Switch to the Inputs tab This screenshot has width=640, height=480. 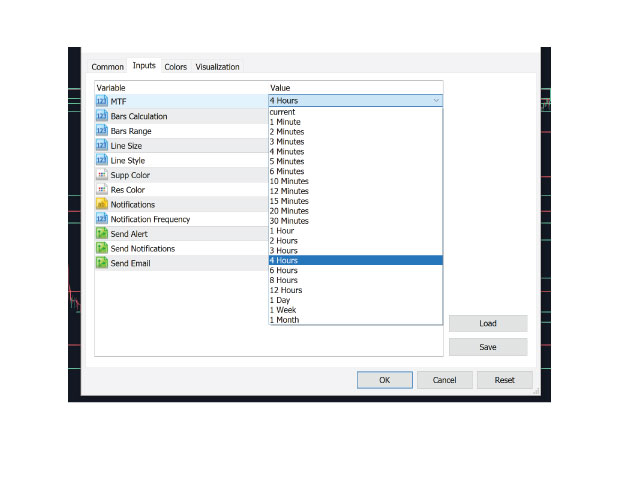click(144, 65)
